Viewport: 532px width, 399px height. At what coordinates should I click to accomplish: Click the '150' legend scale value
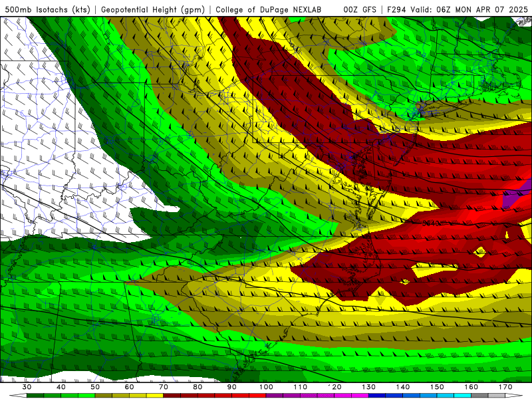(x=437, y=387)
